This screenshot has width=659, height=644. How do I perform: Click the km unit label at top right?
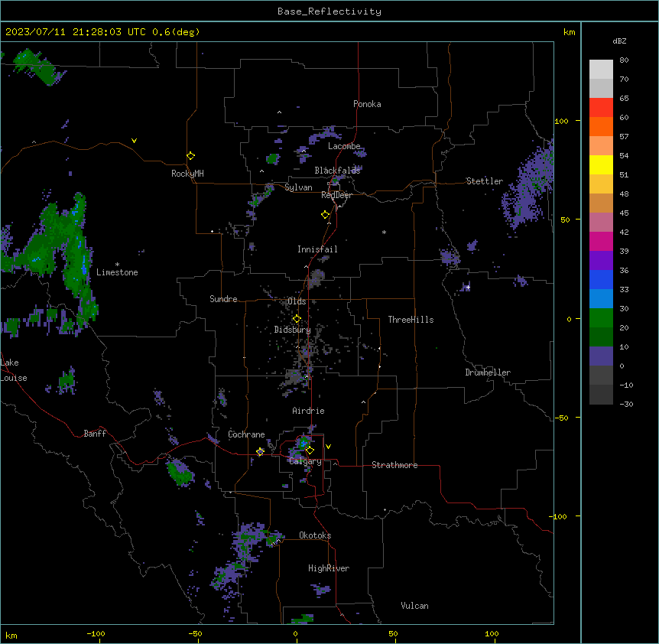[569, 32]
